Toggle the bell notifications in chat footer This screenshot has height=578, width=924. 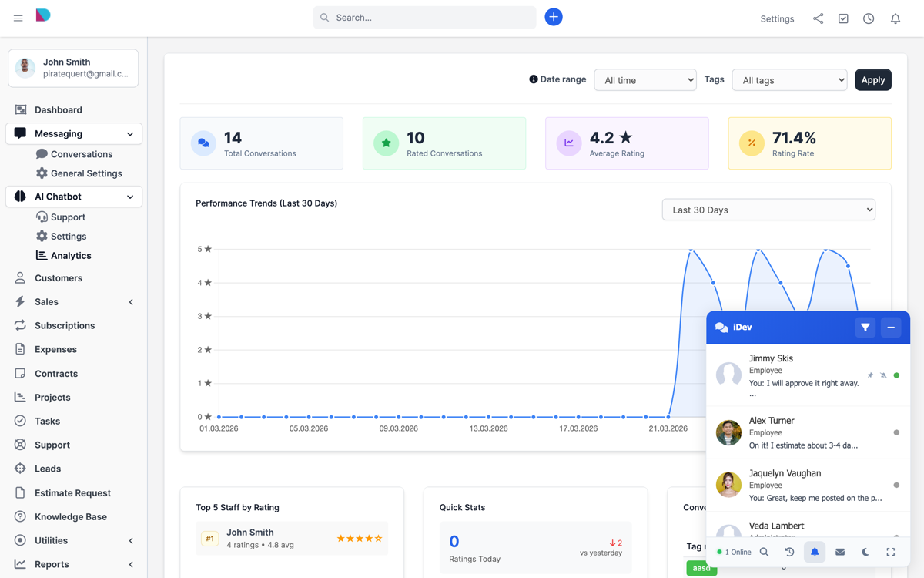[x=815, y=552]
